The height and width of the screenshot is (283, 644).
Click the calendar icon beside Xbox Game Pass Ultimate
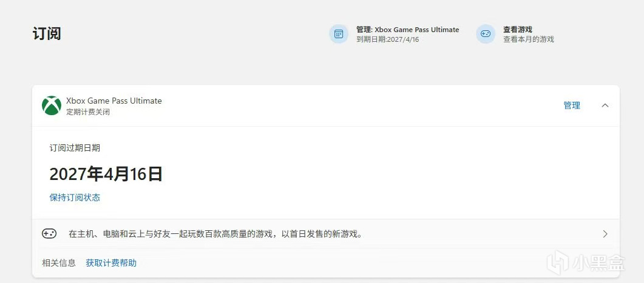pyautogui.click(x=339, y=34)
